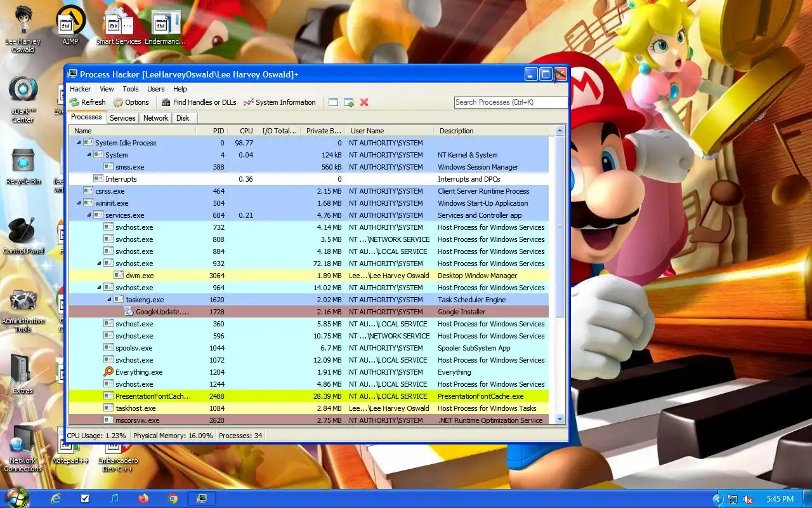Open the Control Panel desktop icon

click(23, 236)
